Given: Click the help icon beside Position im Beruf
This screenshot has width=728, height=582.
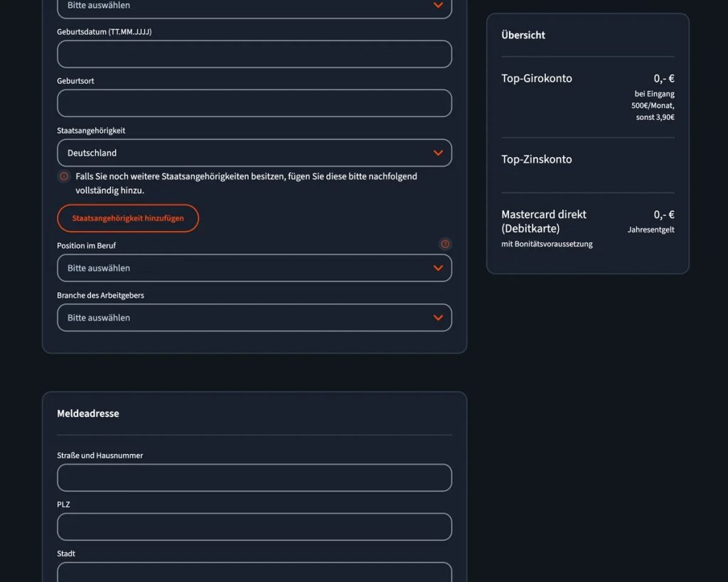Looking at the screenshot, I should click(x=445, y=244).
